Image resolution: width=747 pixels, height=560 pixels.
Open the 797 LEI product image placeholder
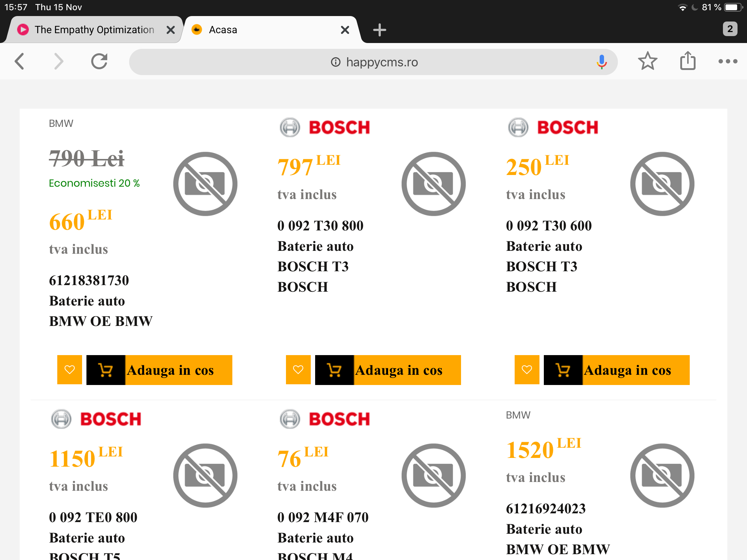click(x=433, y=184)
